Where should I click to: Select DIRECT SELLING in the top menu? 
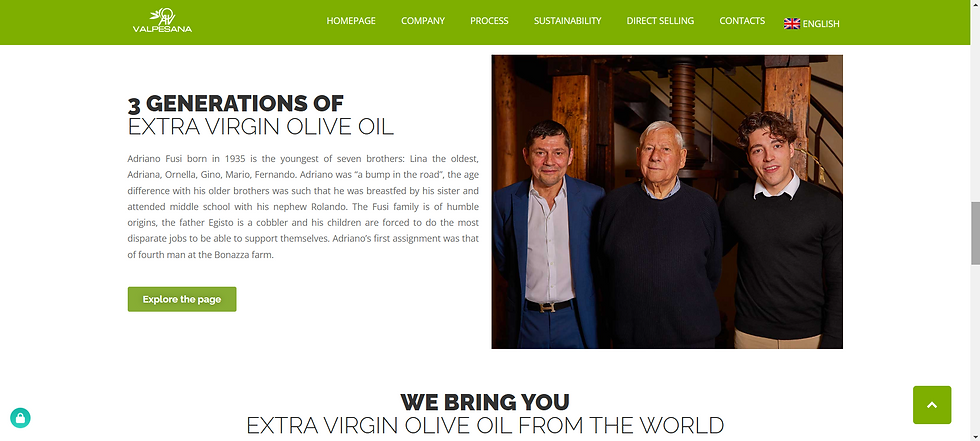tap(660, 21)
